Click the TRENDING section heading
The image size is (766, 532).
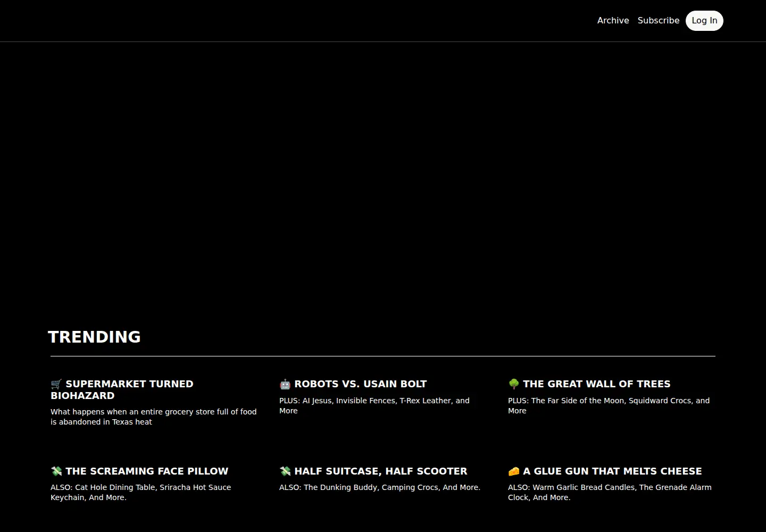point(94,337)
